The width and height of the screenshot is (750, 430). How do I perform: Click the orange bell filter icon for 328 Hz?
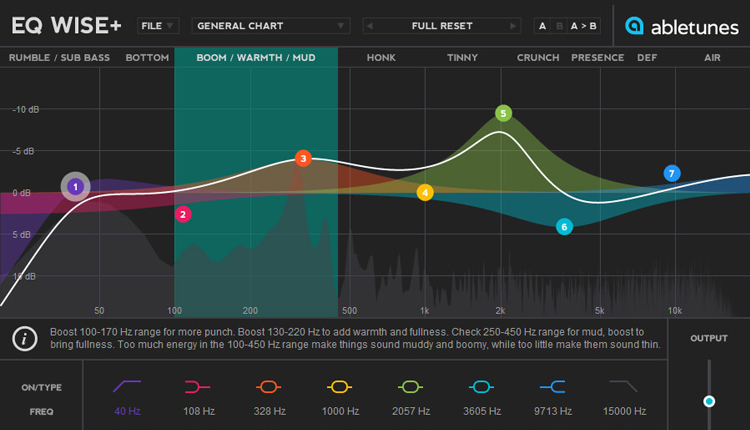[x=268, y=386]
